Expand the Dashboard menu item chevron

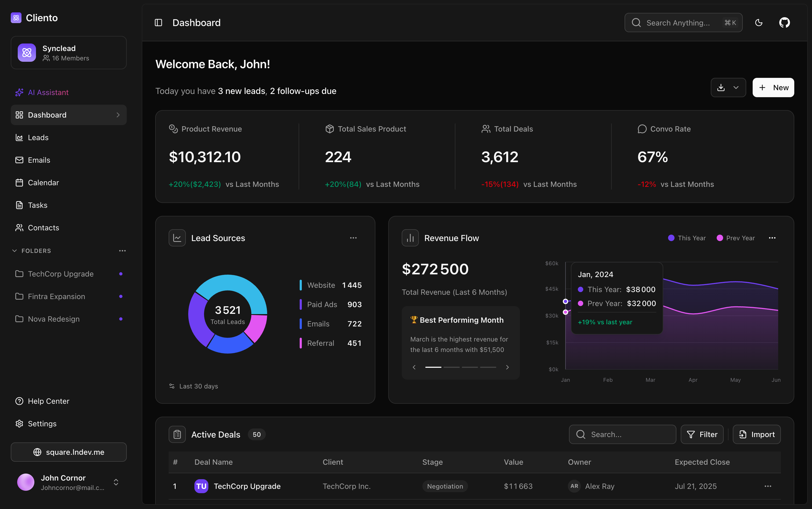point(118,115)
